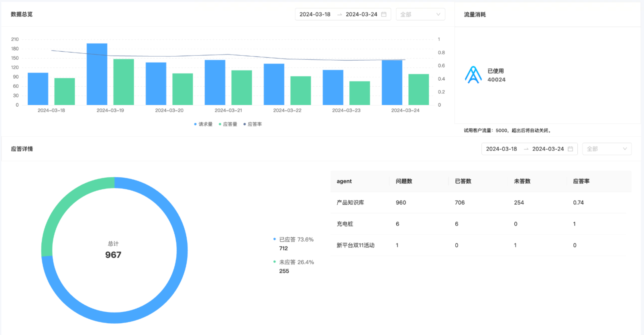
Task: Select the 产品知识库 agent row
Action: pyautogui.click(x=479, y=203)
